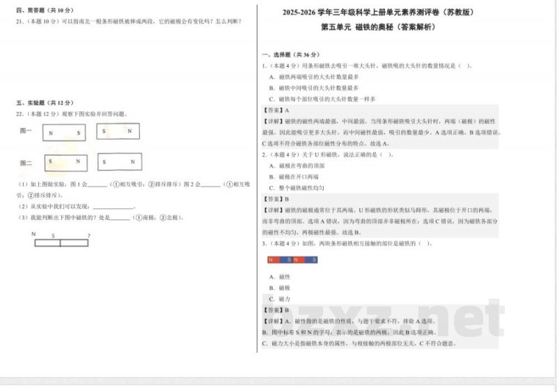This screenshot has height=392, width=557.
Task: Click the heading '一、选择题(共 36 分)'
Action: coord(291,55)
